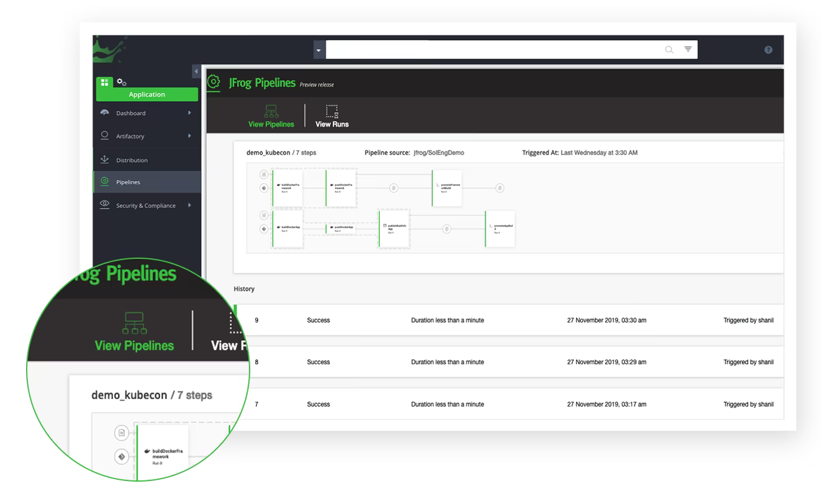Screen dimensions: 822x504
Task: Open the search filter funnel icon
Action: (x=688, y=50)
